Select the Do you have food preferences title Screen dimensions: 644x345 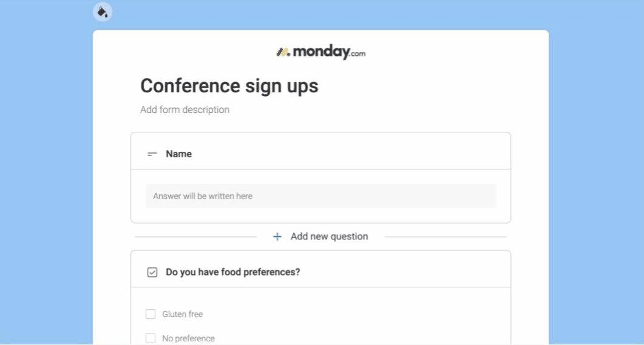pos(233,272)
